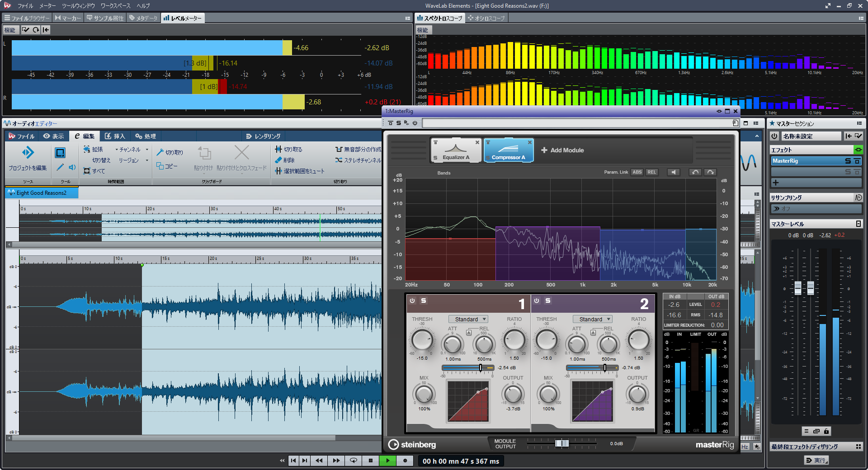Select the Compressor A module tile
The image size is (868, 470).
pos(509,150)
